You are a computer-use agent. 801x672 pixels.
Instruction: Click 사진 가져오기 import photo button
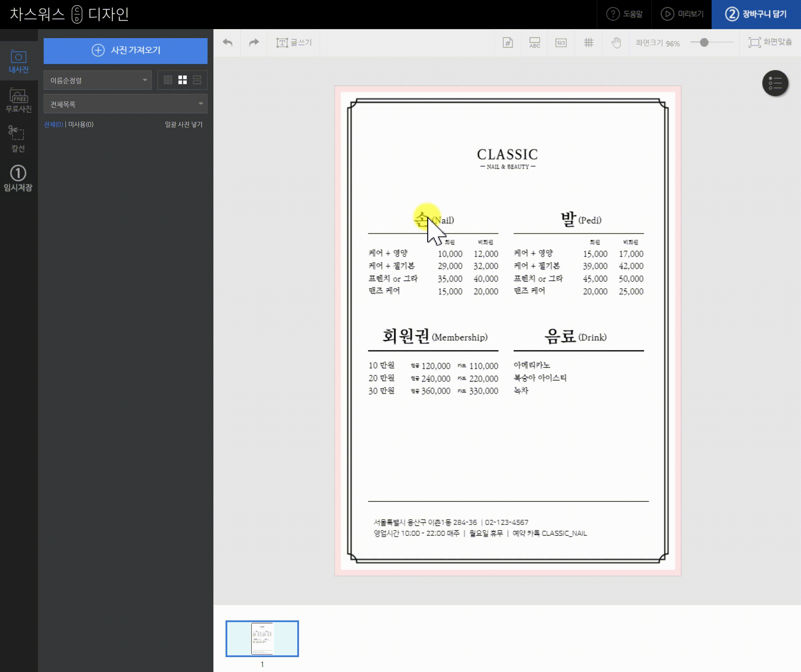pyautogui.click(x=125, y=50)
